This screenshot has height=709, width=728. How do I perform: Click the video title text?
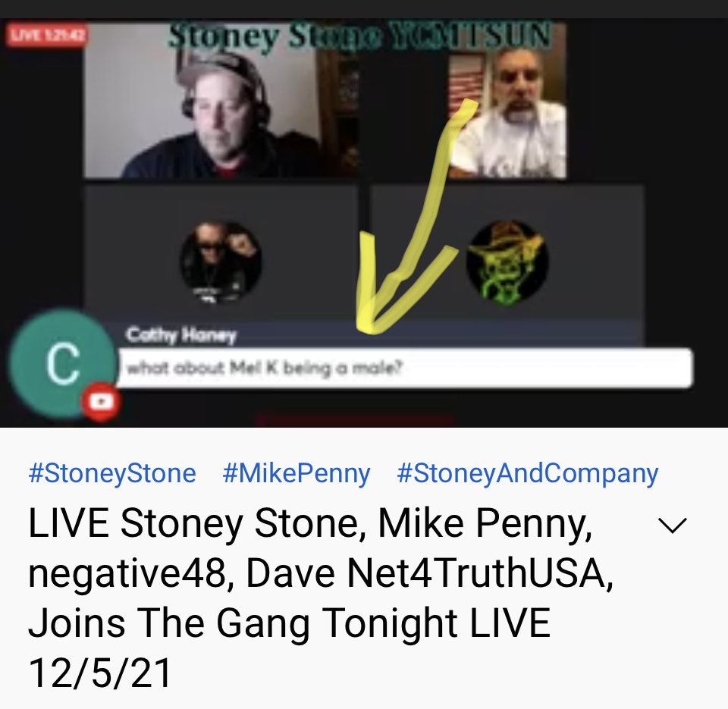[x=320, y=598]
